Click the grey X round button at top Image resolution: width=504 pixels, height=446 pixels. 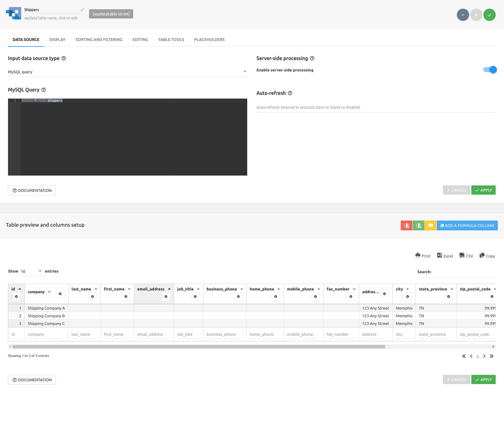click(x=476, y=15)
